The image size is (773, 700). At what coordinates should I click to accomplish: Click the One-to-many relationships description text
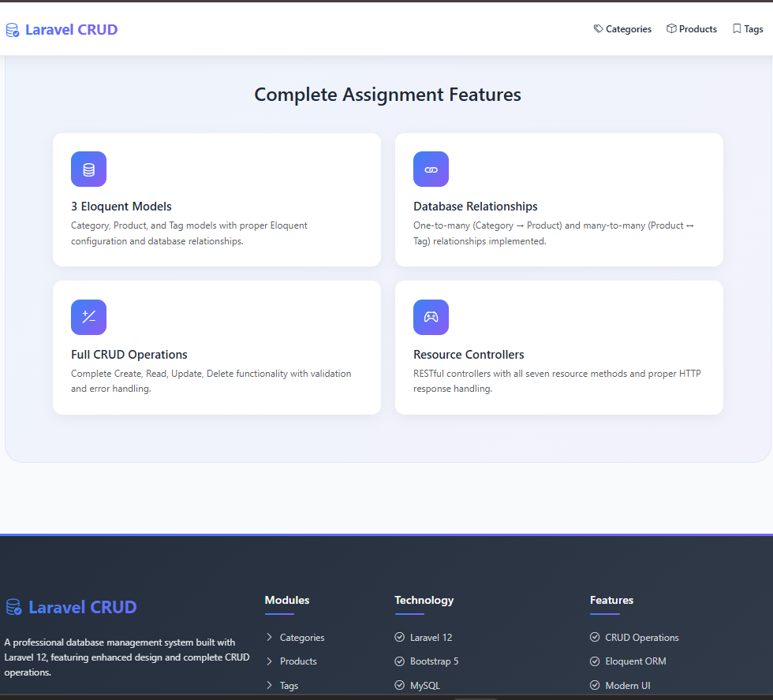(x=554, y=233)
